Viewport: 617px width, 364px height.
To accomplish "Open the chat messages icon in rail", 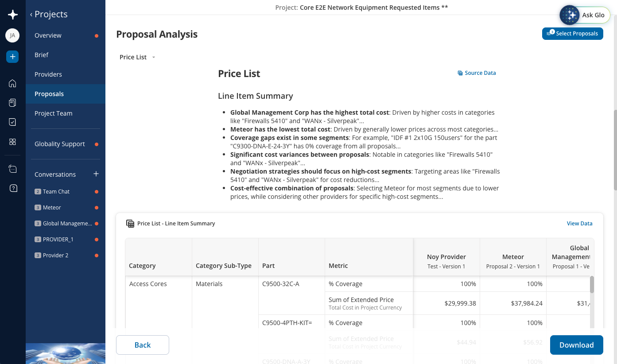I will [x=13, y=169].
